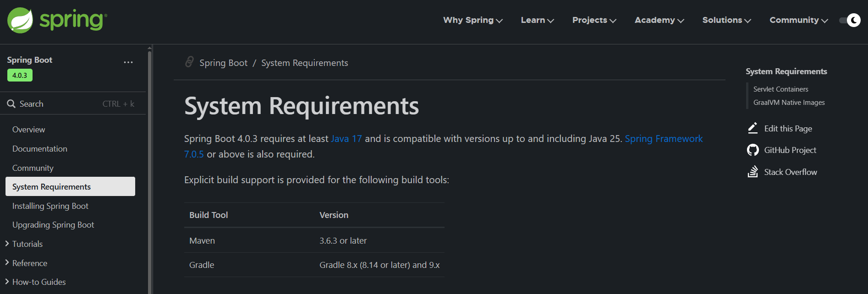Click the sidebar vertical scrollbar

[149, 172]
